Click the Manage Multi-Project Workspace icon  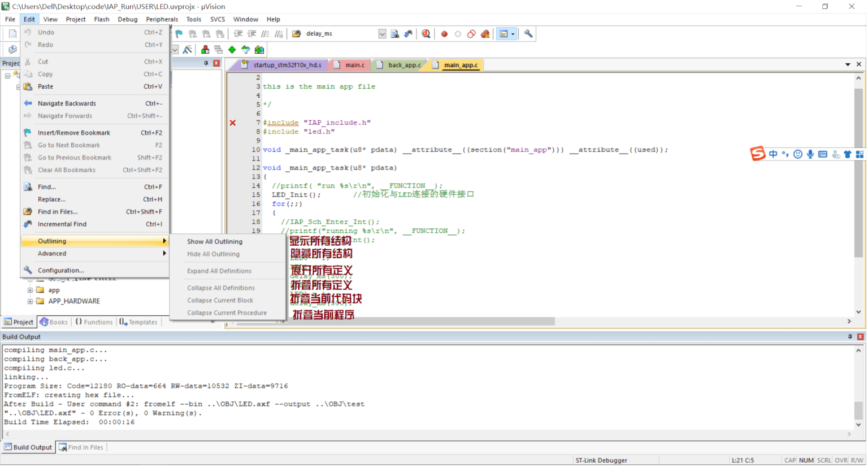point(218,50)
